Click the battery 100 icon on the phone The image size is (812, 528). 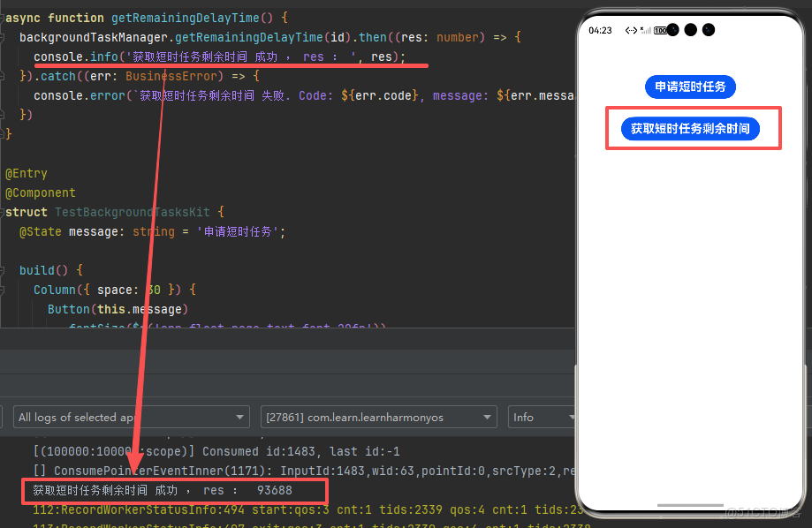660,31
